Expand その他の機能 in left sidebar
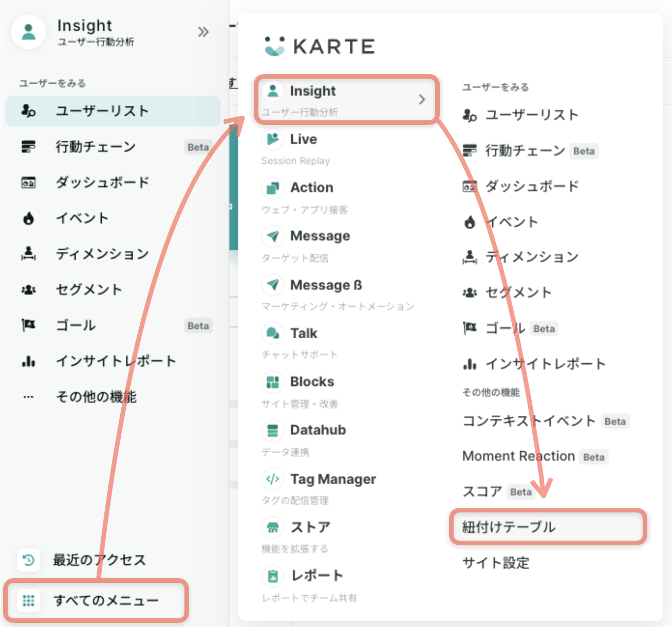672x627 pixels. pos(97,397)
